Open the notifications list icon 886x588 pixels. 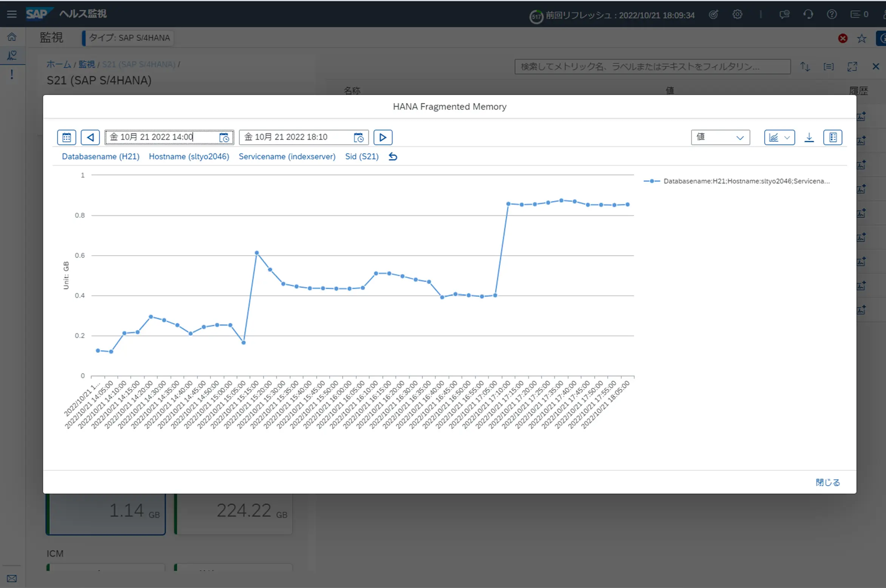click(x=859, y=14)
